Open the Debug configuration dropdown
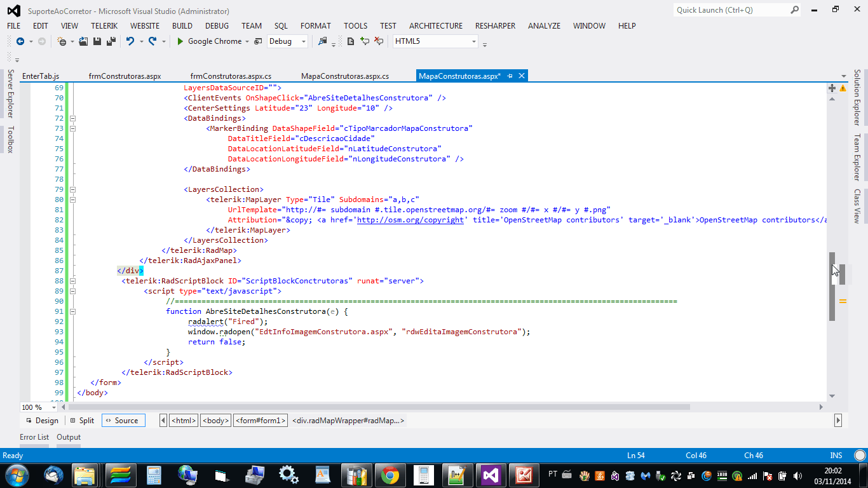 303,41
